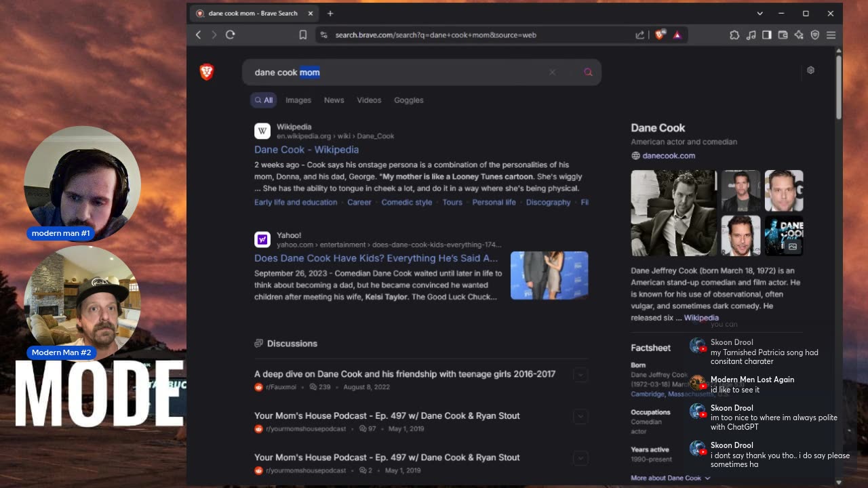Open search settings gear icon
Viewport: 868px width, 488px height.
[810, 70]
